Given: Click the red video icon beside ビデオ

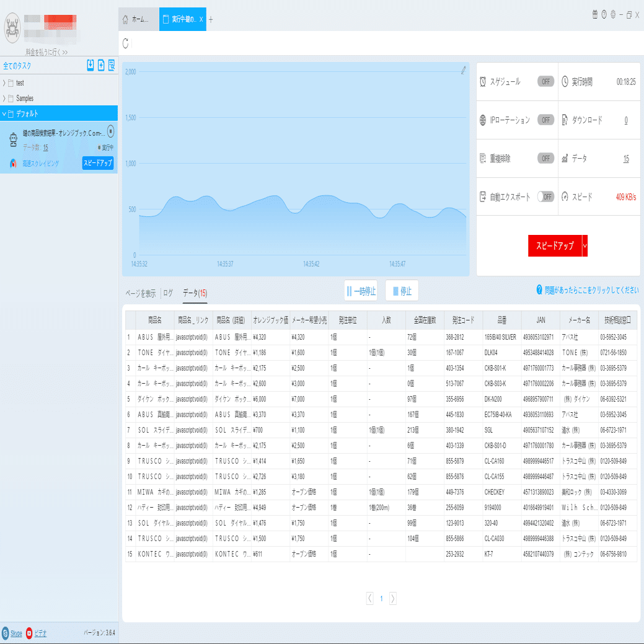Looking at the screenshot, I should 29,633.
